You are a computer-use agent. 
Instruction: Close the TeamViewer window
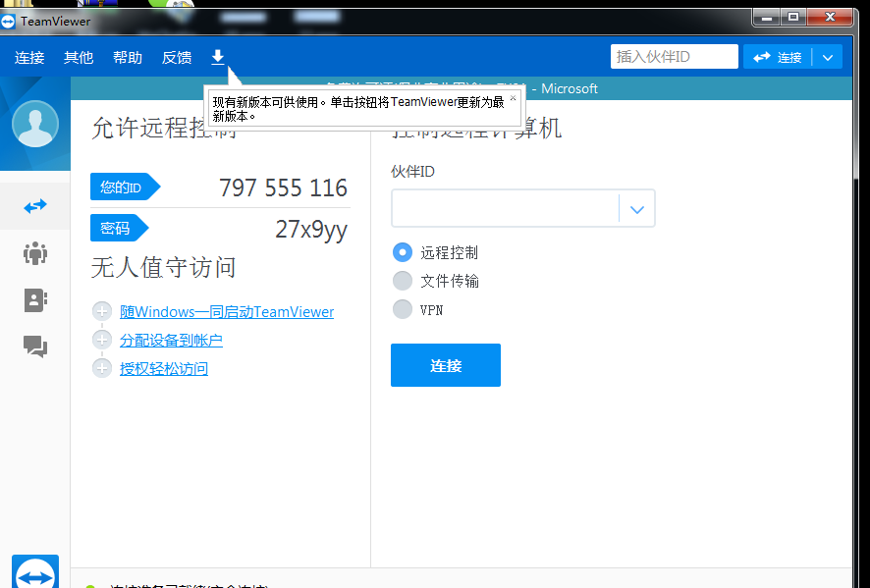pyautogui.click(x=830, y=18)
